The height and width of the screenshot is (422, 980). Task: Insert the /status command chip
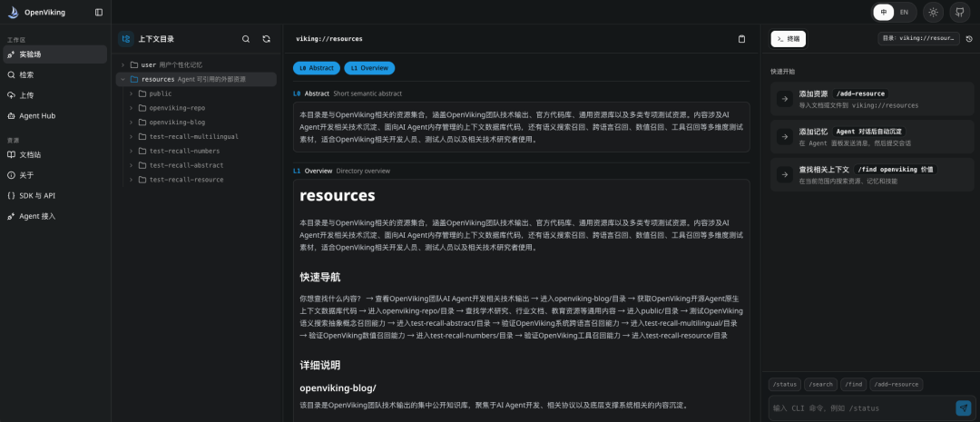784,385
